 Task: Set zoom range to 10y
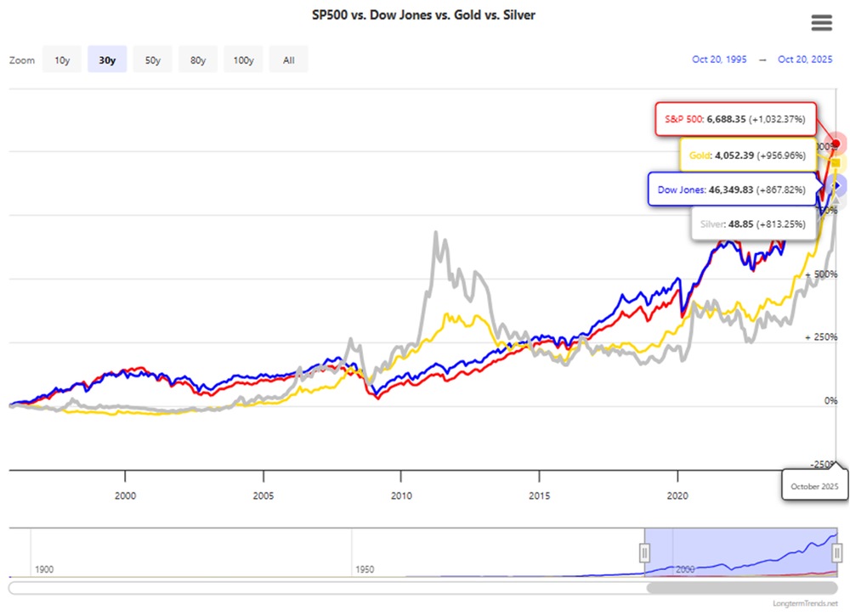[62, 60]
